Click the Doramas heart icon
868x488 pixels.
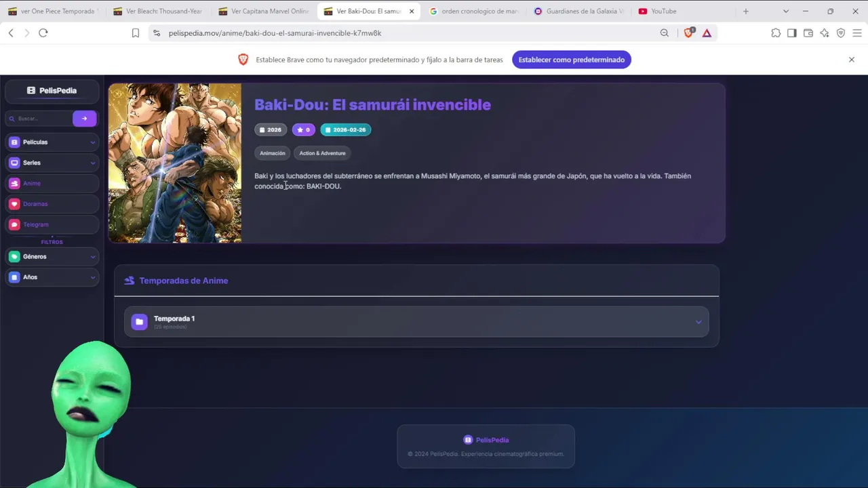(x=14, y=204)
